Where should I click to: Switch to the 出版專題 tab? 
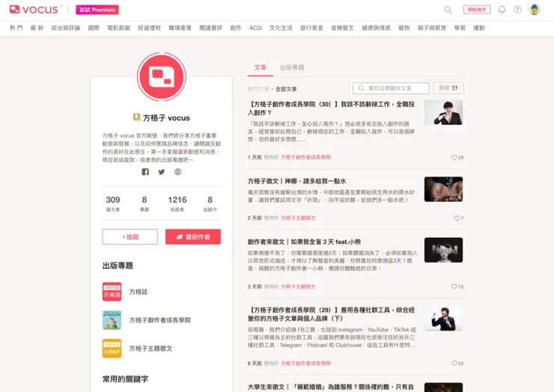click(292, 67)
